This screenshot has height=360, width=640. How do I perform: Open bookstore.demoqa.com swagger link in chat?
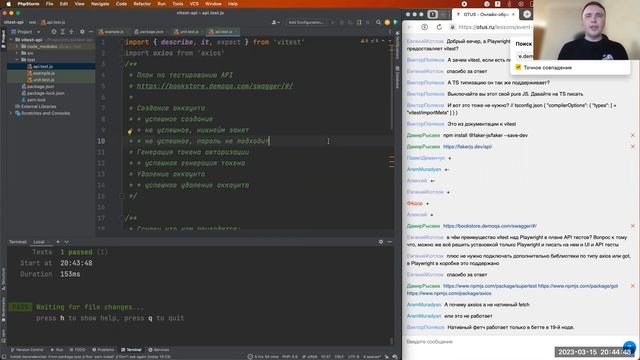(489, 226)
